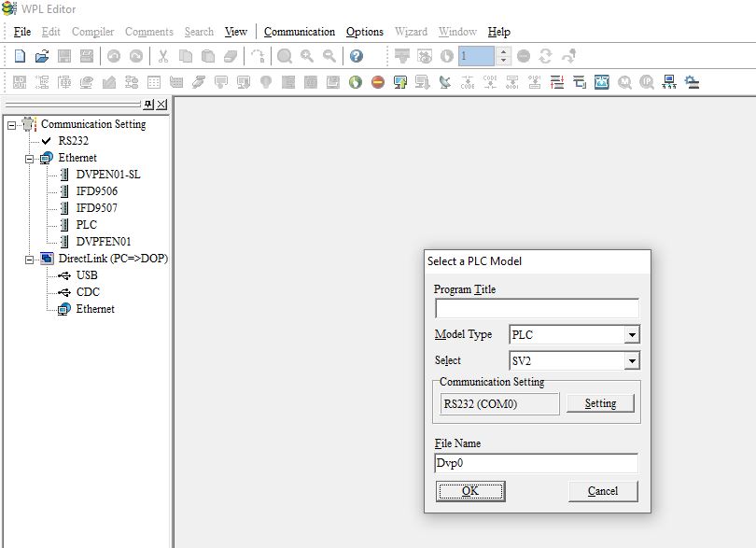
Task: Confirm PLC model with OK button
Action: pyautogui.click(x=470, y=491)
